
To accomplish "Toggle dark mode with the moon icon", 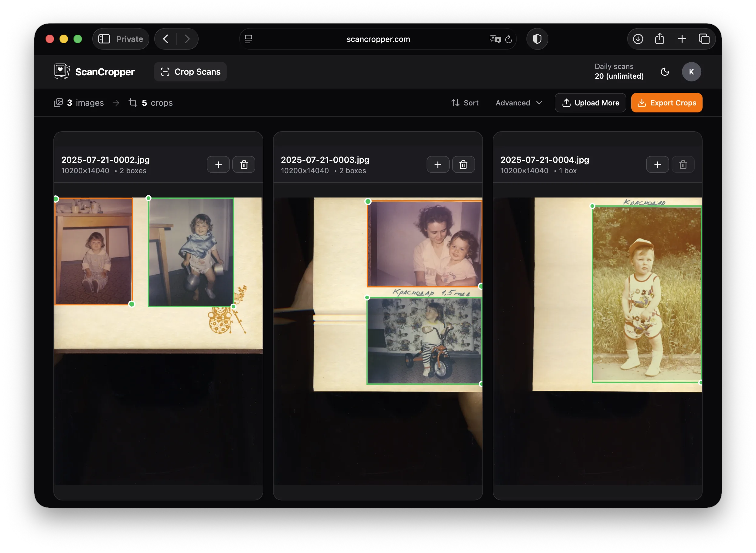I will [665, 72].
